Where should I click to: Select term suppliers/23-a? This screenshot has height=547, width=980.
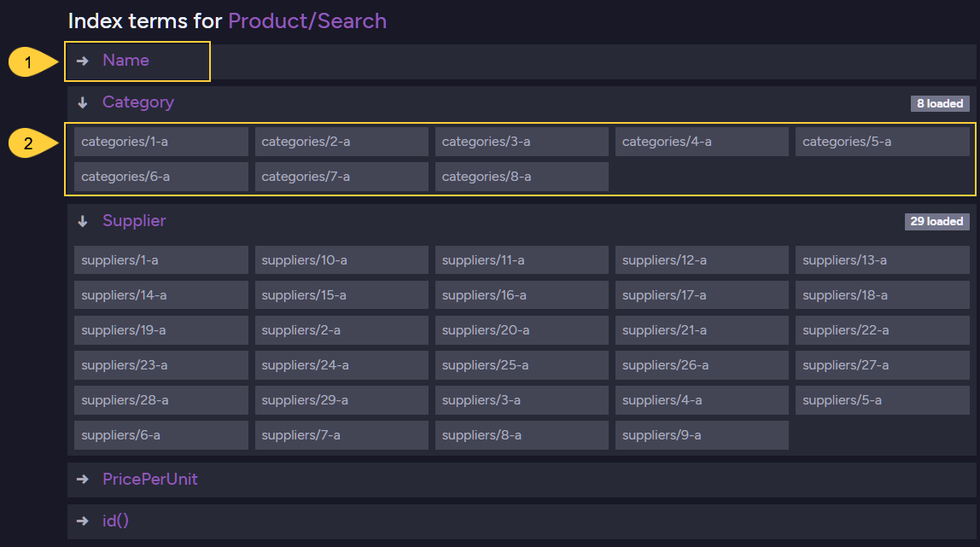pos(161,365)
